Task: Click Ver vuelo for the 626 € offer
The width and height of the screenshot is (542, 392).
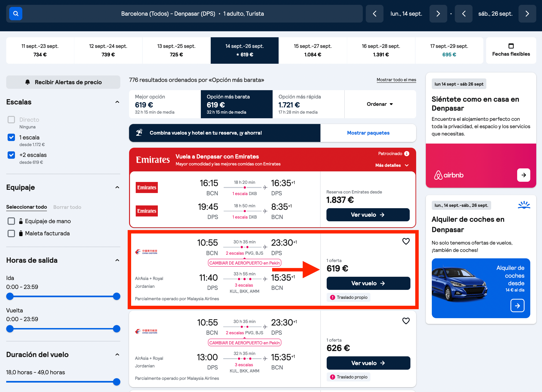Action: (368, 363)
